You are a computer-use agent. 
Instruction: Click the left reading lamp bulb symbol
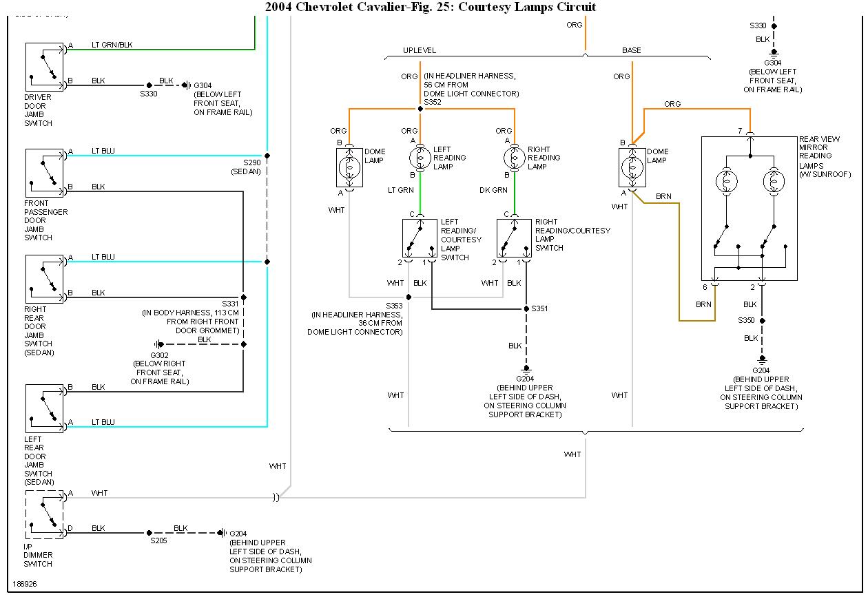420,158
